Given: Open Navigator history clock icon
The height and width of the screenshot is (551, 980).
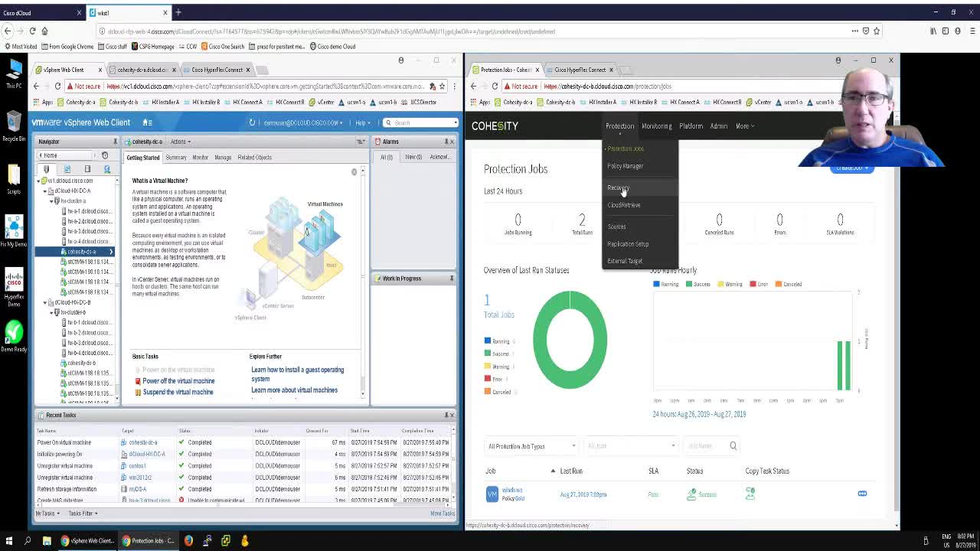Looking at the screenshot, I should (105, 155).
